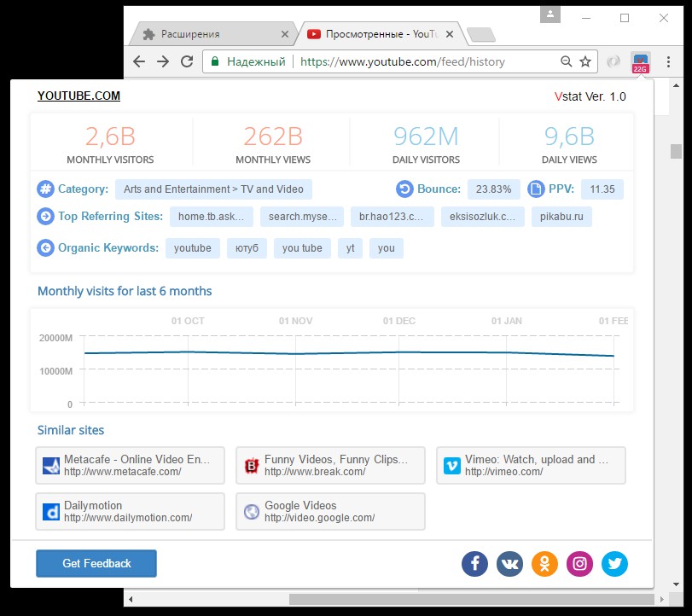Open the Facebook social icon
692x616 pixels.
(475, 563)
